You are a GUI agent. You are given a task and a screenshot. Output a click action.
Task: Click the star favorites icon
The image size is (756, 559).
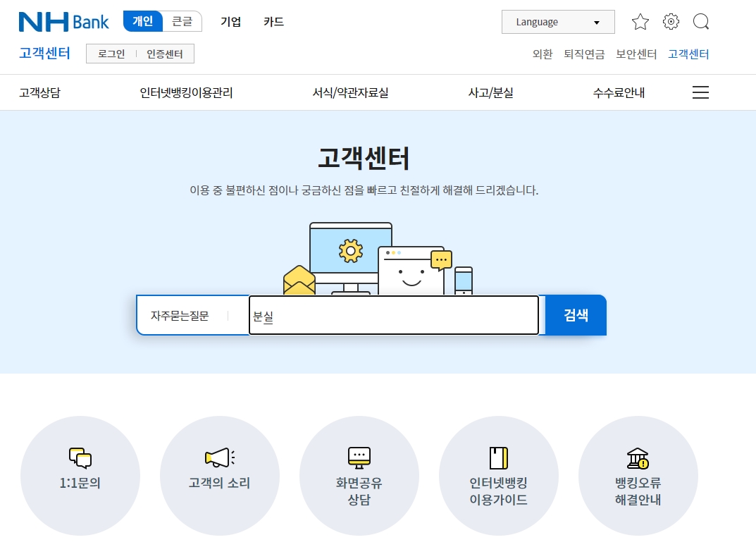click(x=640, y=22)
